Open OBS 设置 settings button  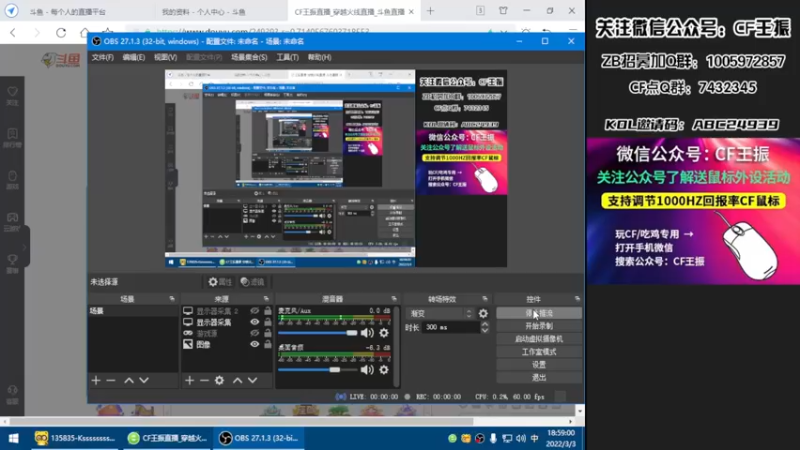point(539,365)
